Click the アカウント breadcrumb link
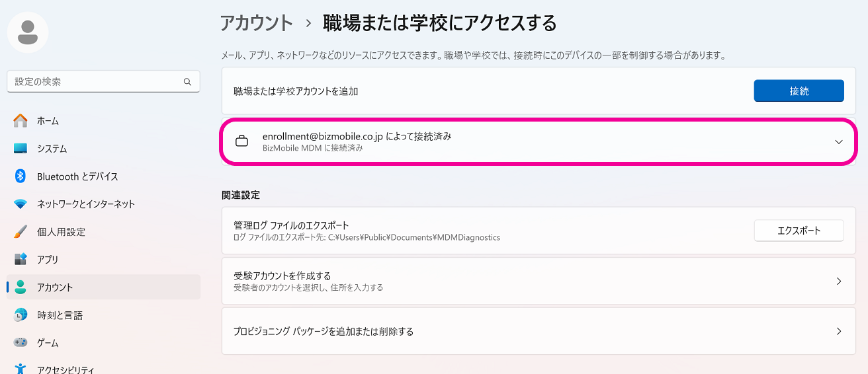This screenshot has height=374, width=868. 256,23
